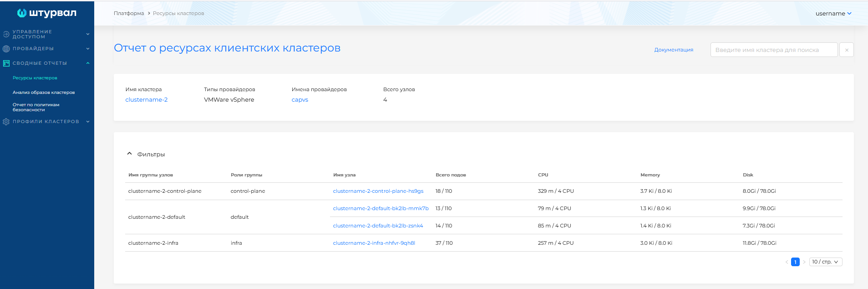Clear the cluster search with the X button
The height and width of the screenshot is (289, 868).
(x=847, y=50)
